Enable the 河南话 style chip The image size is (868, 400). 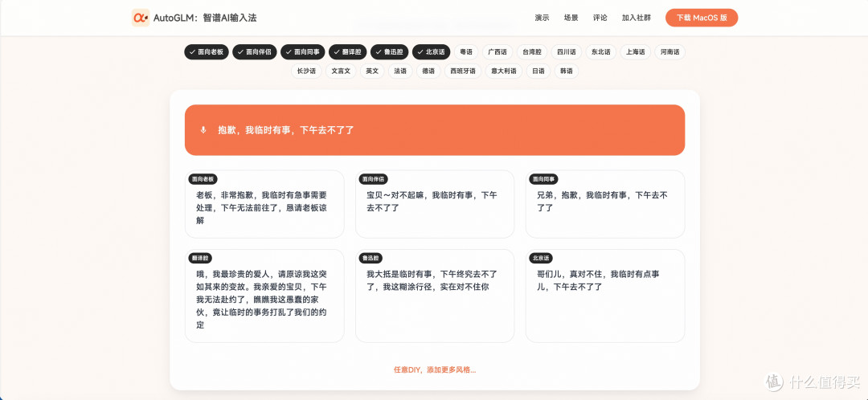click(x=669, y=52)
